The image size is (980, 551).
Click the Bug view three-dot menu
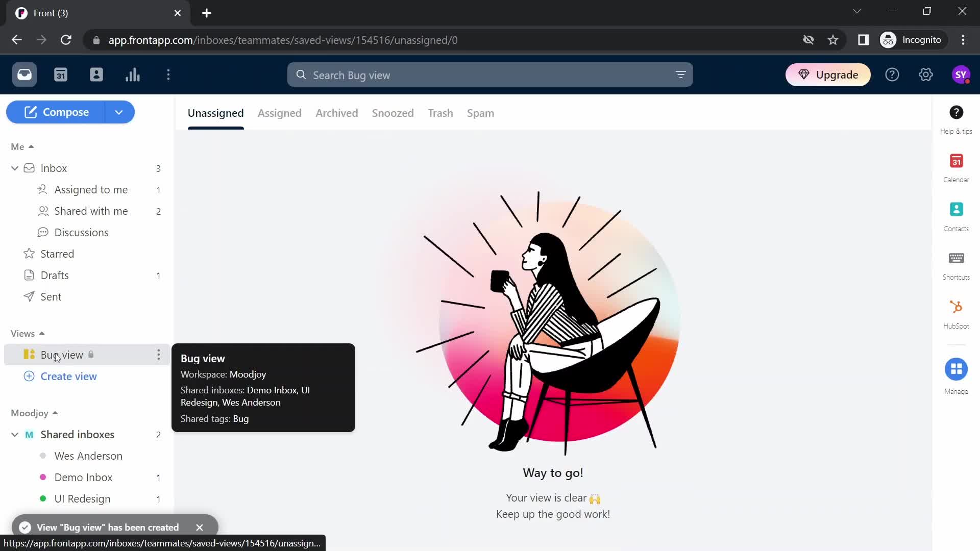(158, 355)
